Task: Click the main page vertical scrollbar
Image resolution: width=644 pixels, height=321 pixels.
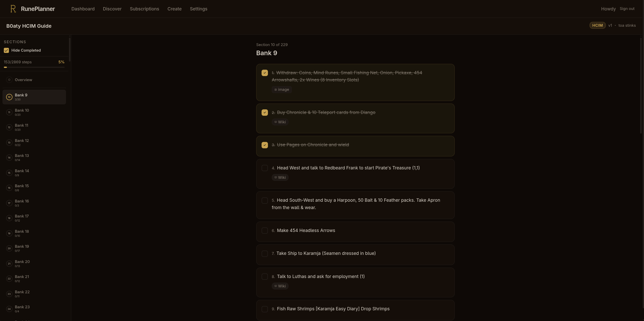Action: coord(641,85)
